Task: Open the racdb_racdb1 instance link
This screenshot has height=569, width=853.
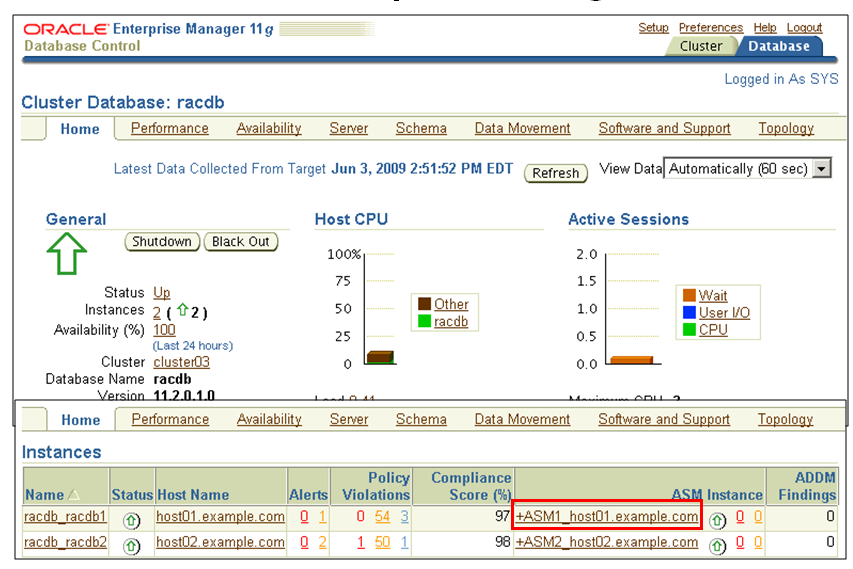Action: coord(65,516)
